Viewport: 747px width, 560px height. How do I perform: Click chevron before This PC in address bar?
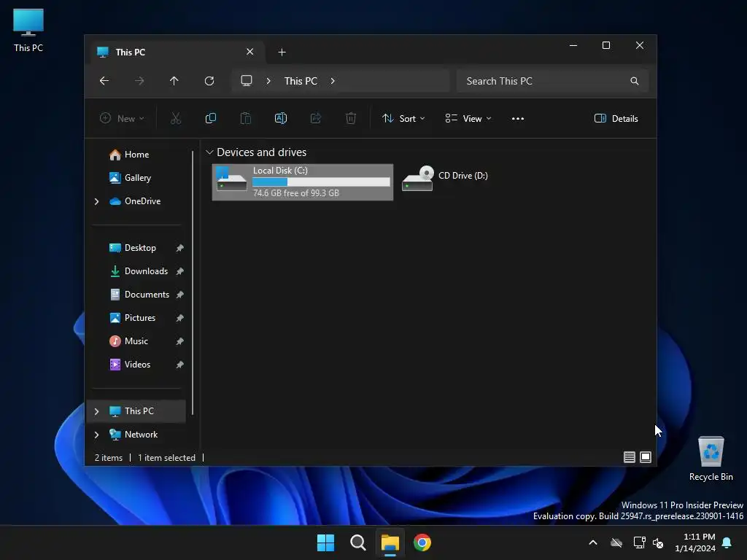point(268,81)
